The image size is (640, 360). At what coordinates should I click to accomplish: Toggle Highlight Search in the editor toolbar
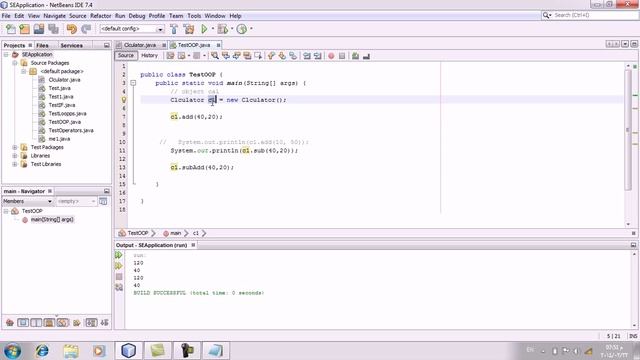point(247,56)
